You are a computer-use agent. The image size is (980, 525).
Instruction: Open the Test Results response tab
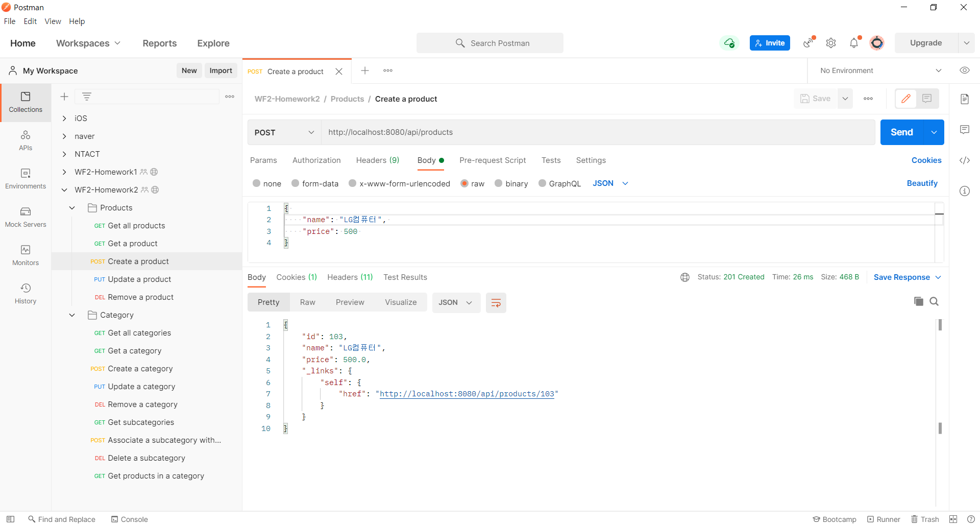coord(405,277)
